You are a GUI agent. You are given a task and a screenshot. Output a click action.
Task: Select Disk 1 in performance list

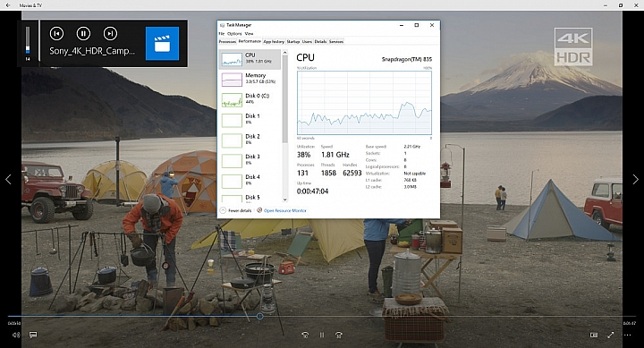(250, 120)
